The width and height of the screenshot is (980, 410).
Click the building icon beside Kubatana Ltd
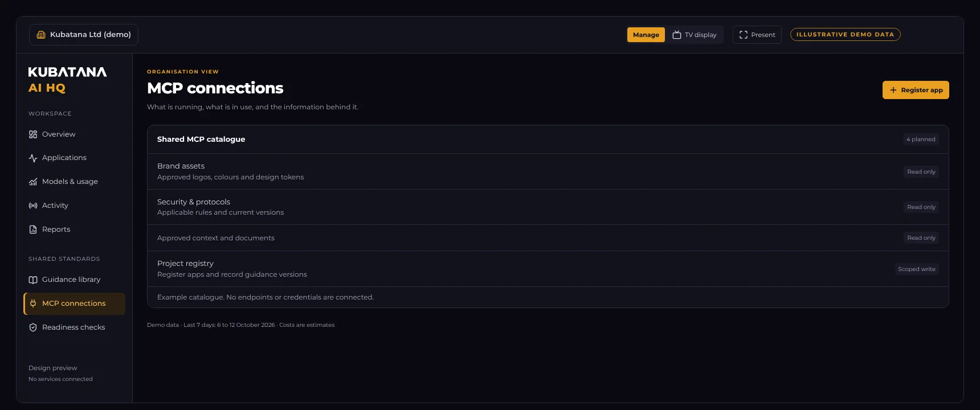41,35
